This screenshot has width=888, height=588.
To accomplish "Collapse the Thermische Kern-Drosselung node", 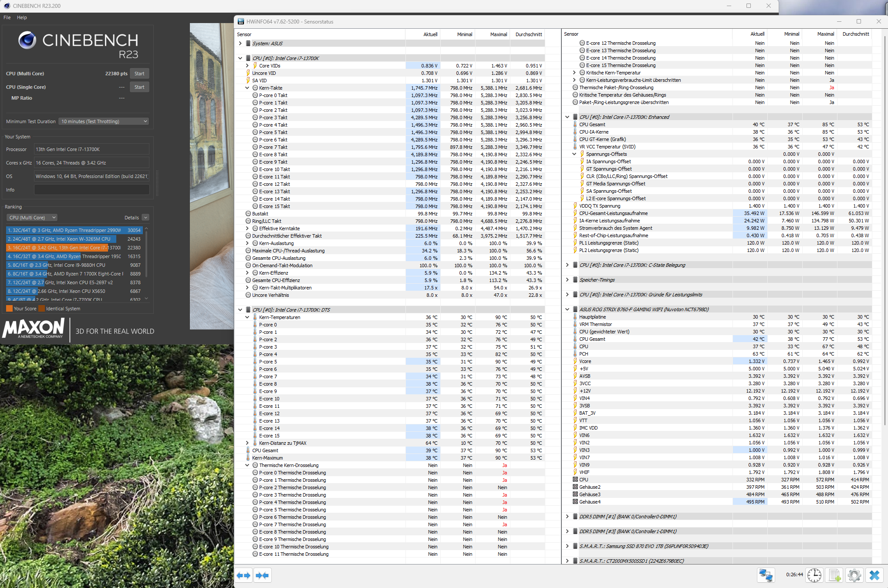I will (x=247, y=465).
